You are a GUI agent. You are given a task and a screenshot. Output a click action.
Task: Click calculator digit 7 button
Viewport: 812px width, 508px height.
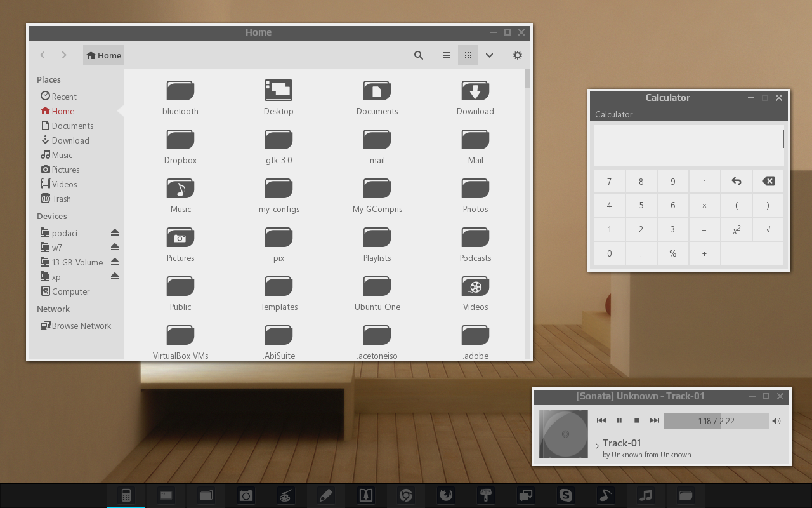click(x=609, y=182)
